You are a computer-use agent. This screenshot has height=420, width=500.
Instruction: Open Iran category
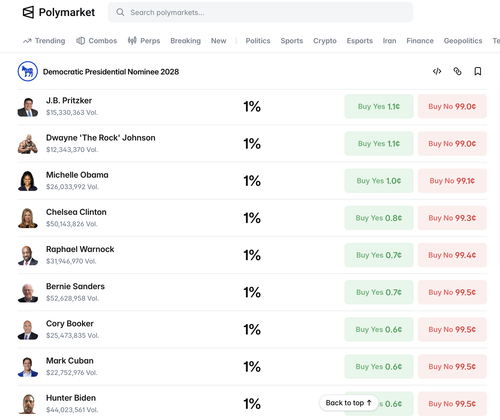(389, 41)
